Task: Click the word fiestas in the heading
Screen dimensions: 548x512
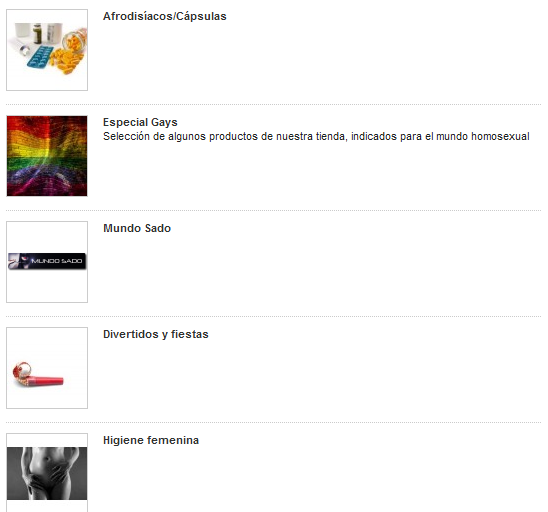Action: (x=190, y=334)
